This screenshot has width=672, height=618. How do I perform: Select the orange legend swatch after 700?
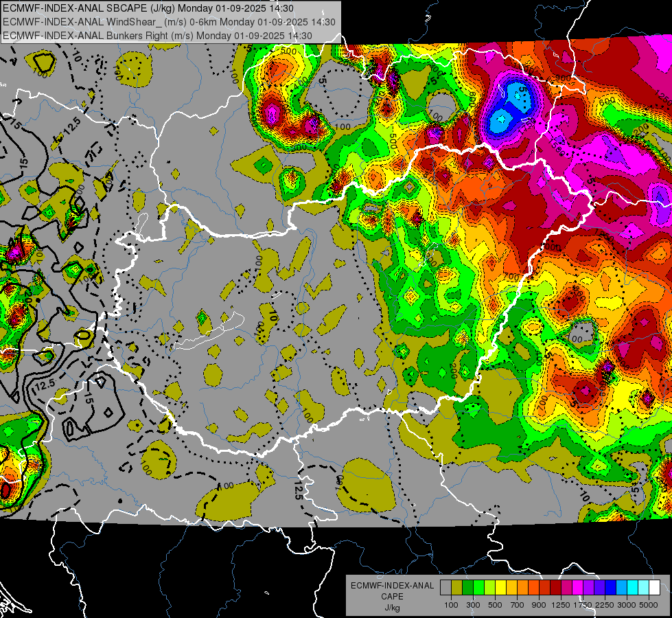[x=523, y=588]
